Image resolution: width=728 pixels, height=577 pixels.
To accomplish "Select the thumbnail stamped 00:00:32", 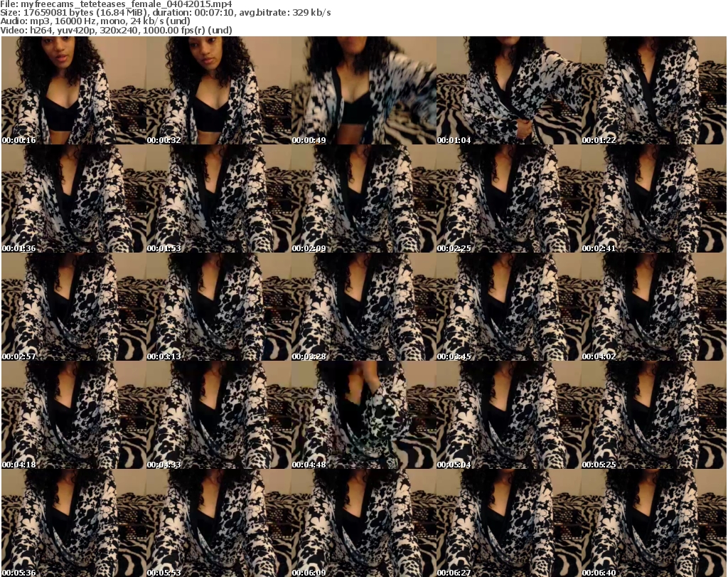I will pyautogui.click(x=219, y=90).
